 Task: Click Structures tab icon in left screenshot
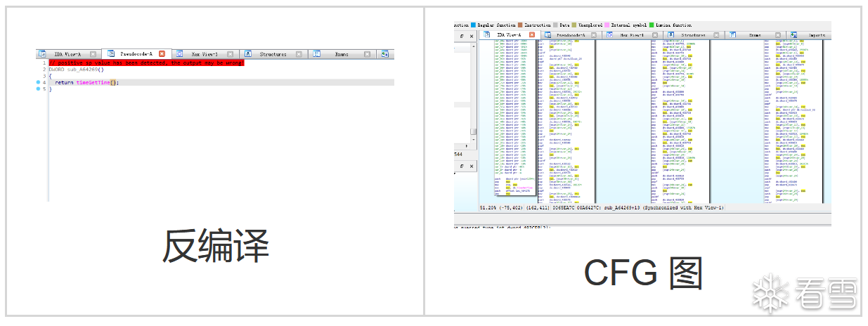pyautogui.click(x=249, y=54)
